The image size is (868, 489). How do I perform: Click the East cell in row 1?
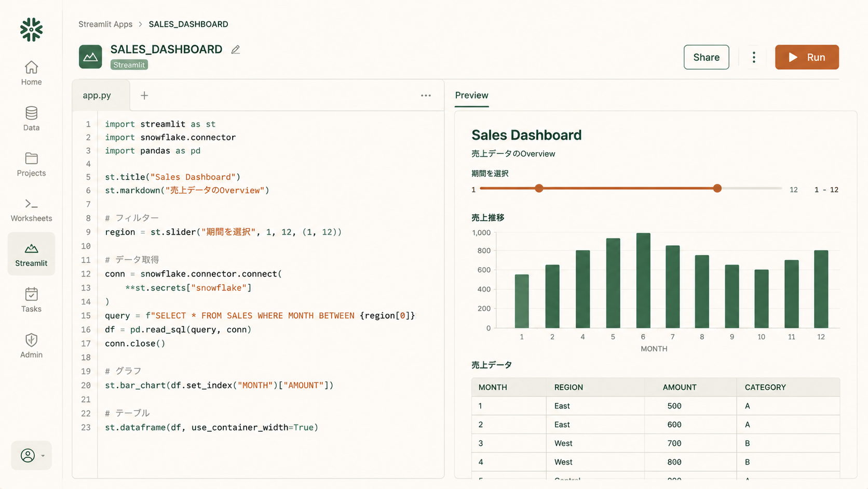point(562,406)
